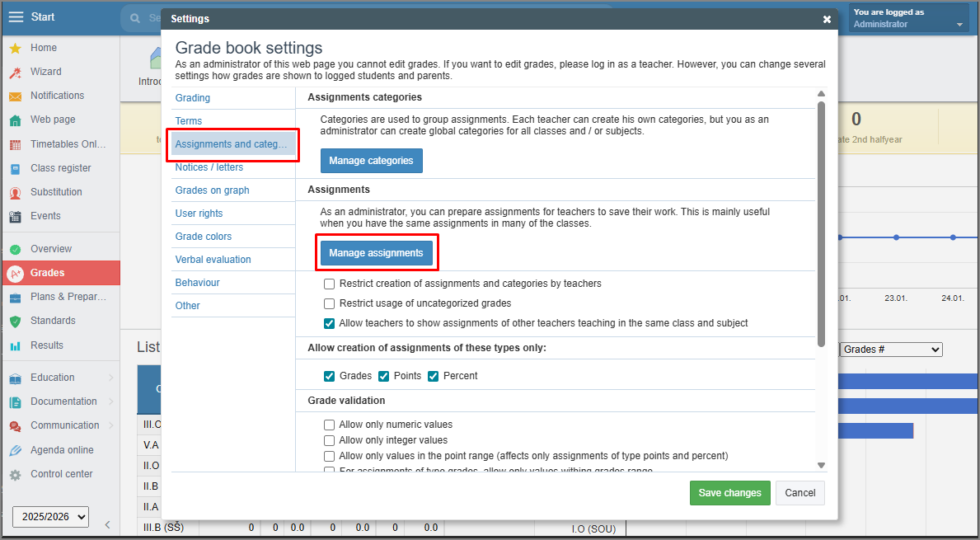Screen dimensions: 980x540
Task: Open the Standards shield icon
Action: (15, 321)
